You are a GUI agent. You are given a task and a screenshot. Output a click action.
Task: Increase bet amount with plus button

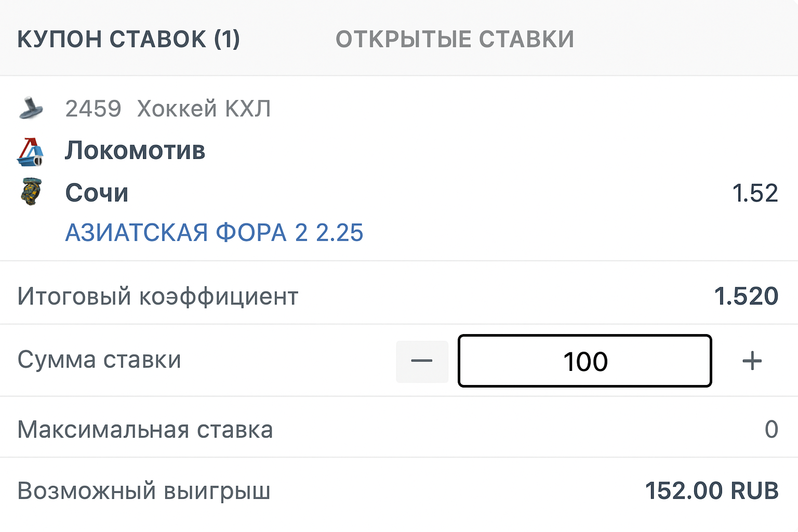click(752, 361)
